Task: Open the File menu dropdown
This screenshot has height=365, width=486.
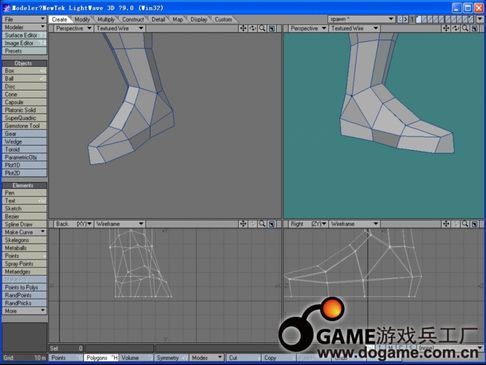Action: (24, 19)
